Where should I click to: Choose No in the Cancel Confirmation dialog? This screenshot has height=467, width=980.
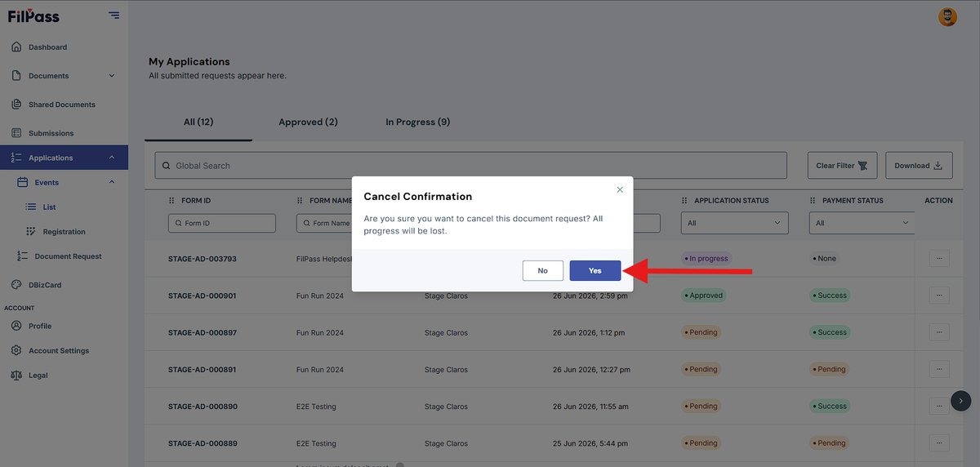click(x=542, y=270)
